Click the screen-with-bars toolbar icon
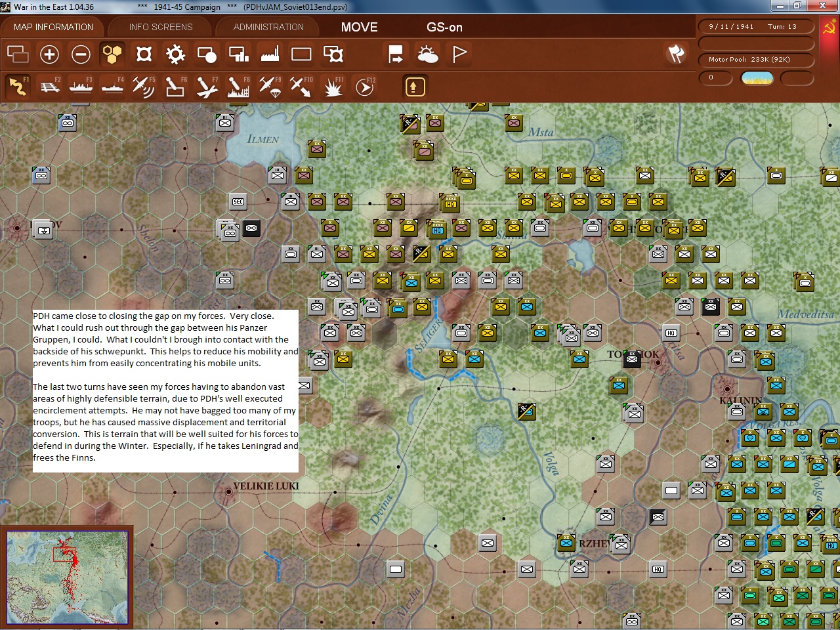This screenshot has height=630, width=840. point(238,54)
